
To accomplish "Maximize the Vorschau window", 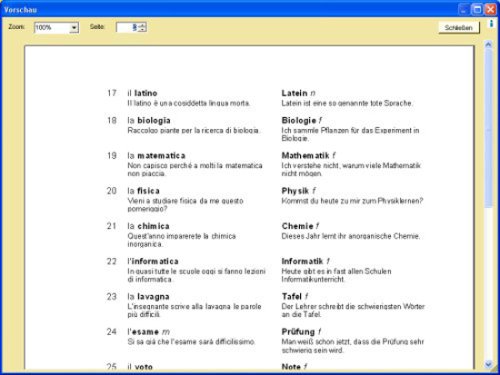I will [x=477, y=9].
